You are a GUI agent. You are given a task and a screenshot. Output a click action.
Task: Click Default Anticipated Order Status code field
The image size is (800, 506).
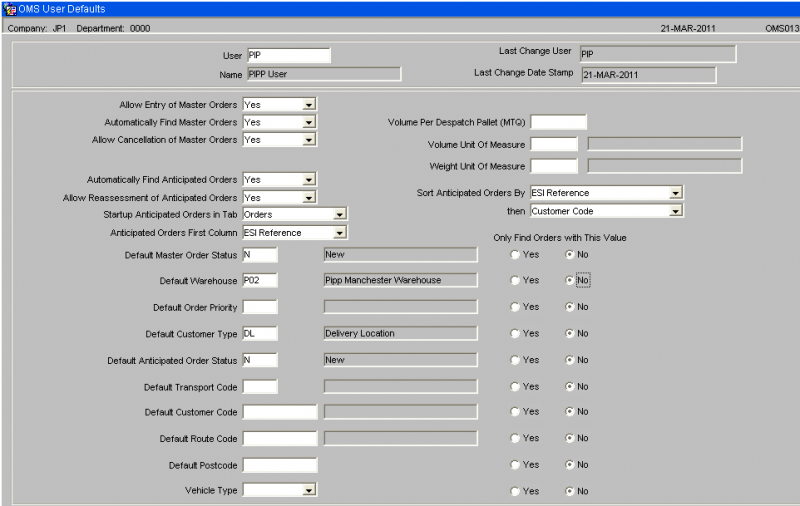260,360
